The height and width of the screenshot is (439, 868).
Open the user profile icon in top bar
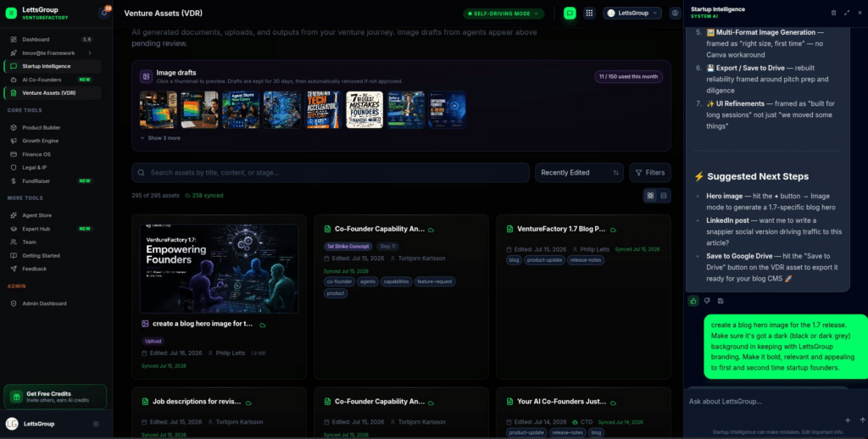pyautogui.click(x=675, y=14)
